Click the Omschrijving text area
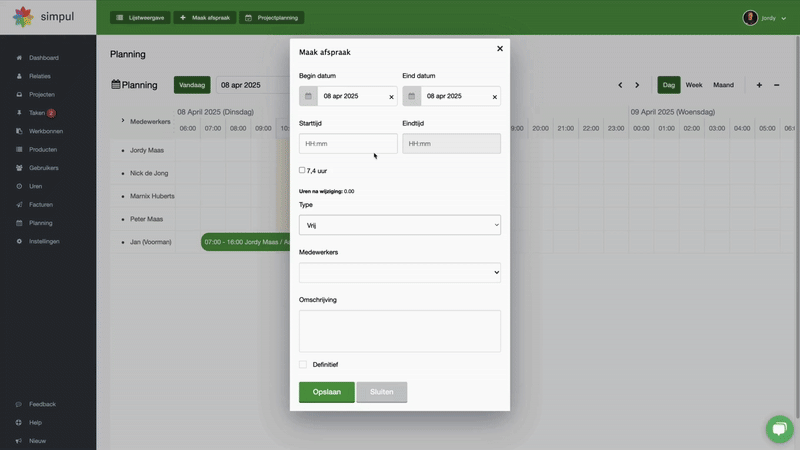The width and height of the screenshot is (800, 450). (399, 331)
